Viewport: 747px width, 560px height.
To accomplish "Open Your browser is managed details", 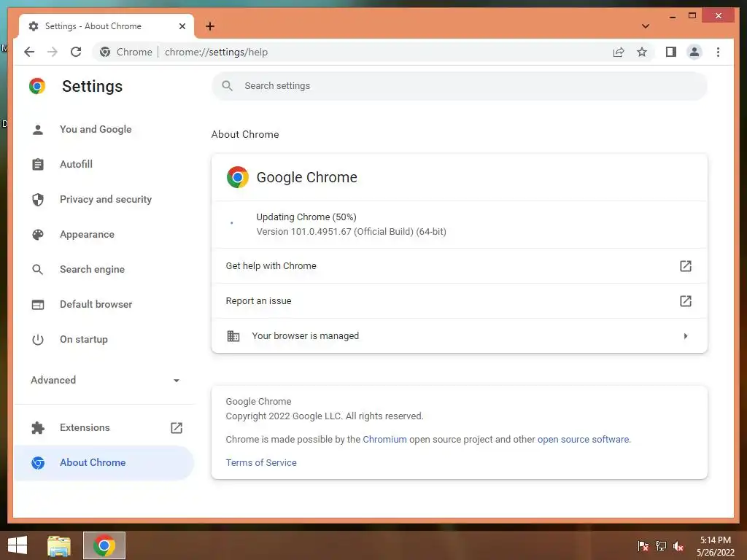I will 460,335.
